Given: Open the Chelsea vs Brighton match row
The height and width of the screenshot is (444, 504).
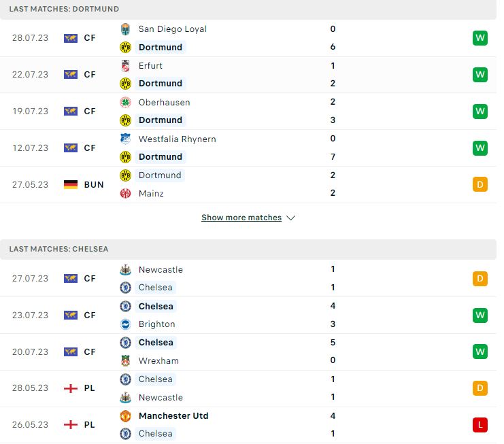Looking at the screenshot, I should 248,315.
